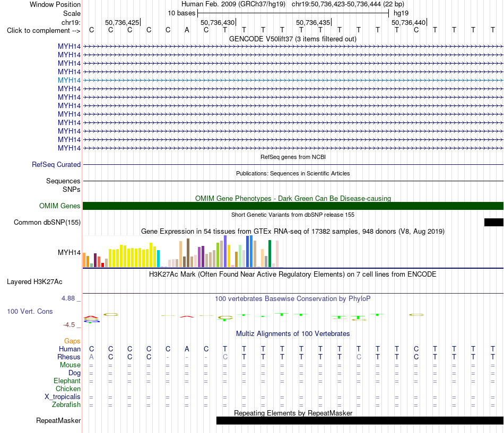Click the Layered H3K27Ac track label
This screenshot has height=433, width=504.
[34, 282]
